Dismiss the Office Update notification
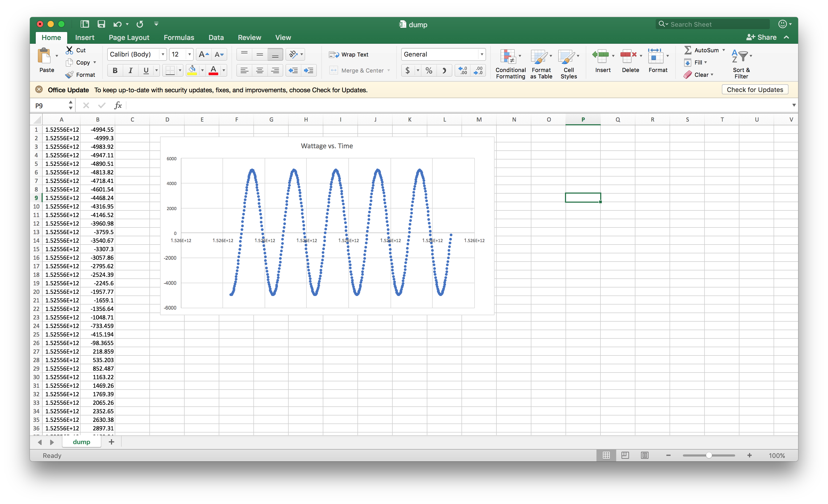 click(x=39, y=90)
